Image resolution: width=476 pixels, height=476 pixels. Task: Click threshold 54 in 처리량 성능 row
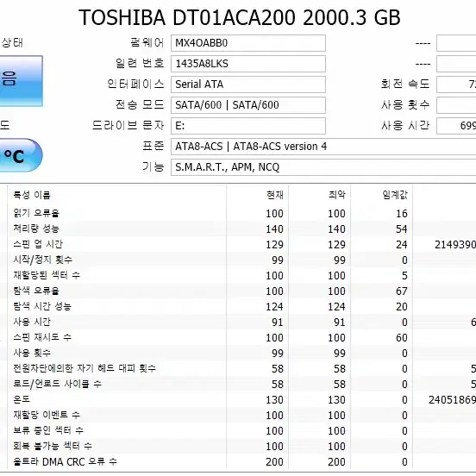(402, 229)
